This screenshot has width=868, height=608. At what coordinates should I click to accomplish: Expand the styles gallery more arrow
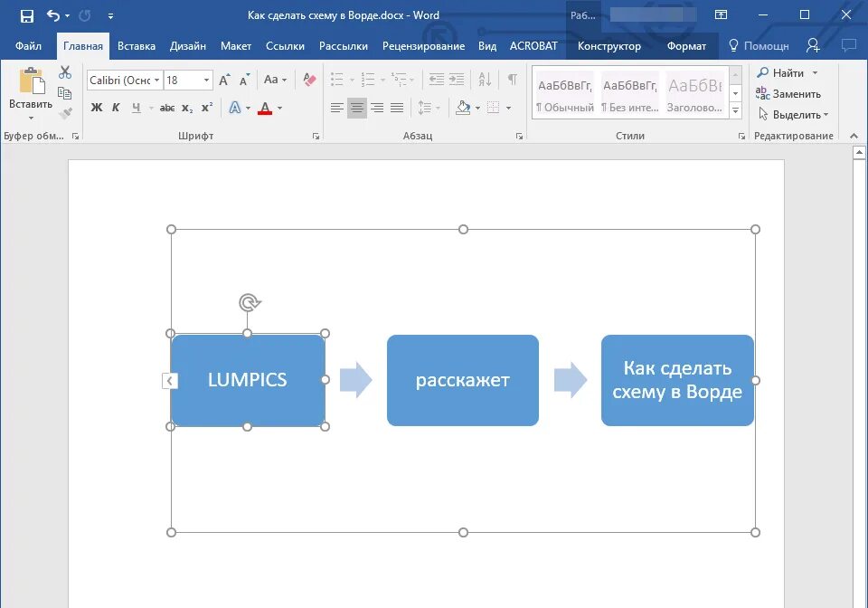735,110
